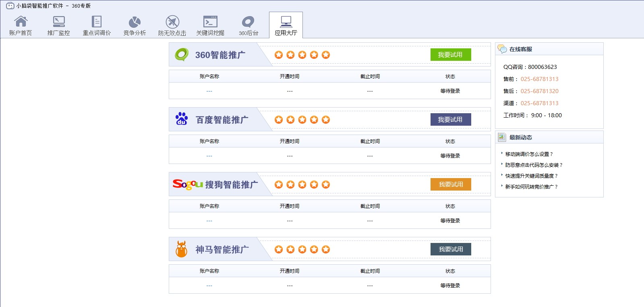Click the first star of the 搜狗智能推广 rating

pyautogui.click(x=279, y=185)
